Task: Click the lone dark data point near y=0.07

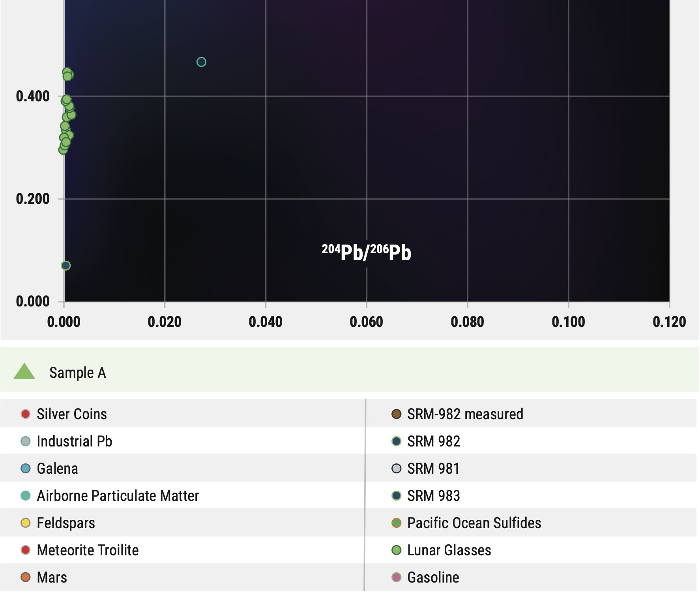Action: (66, 266)
